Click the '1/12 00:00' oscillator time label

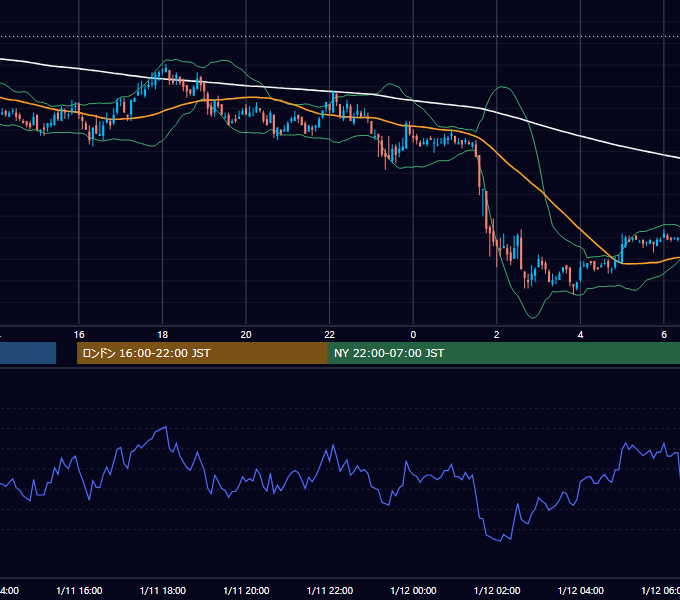[413, 590]
